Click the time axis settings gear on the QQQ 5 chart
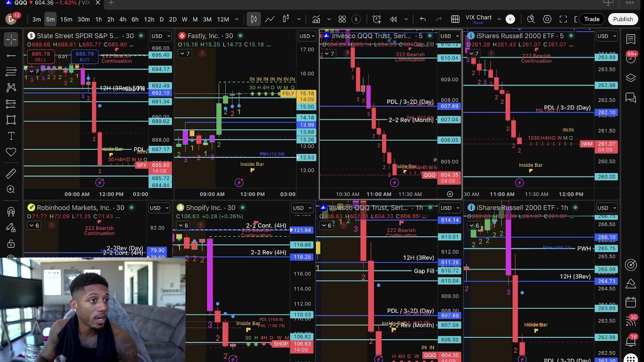 450,194
